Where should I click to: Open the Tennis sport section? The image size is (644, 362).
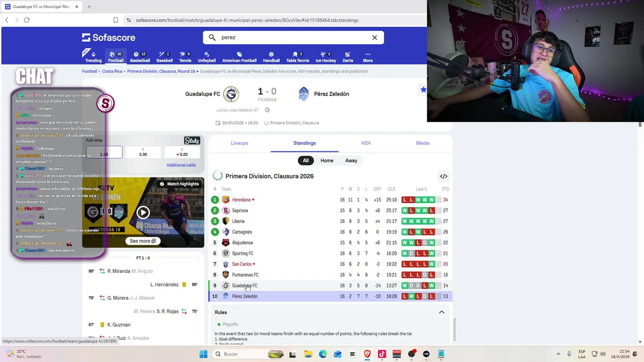click(x=185, y=57)
